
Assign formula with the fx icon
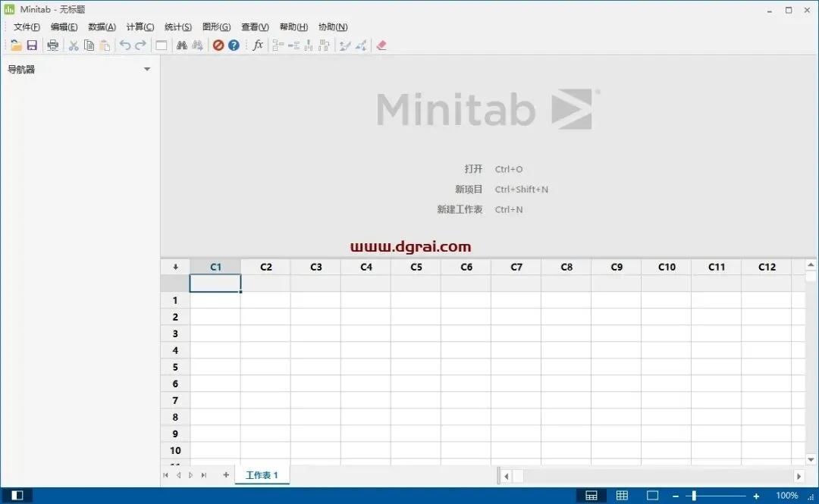click(258, 45)
